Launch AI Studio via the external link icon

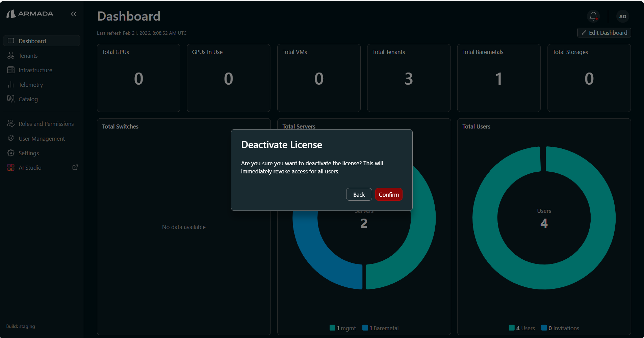pyautogui.click(x=75, y=167)
